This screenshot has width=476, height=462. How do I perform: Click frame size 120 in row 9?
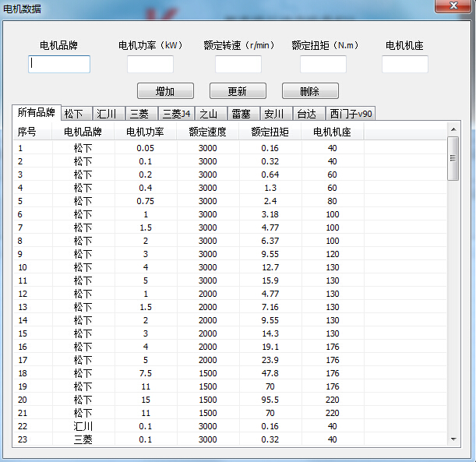(333, 254)
